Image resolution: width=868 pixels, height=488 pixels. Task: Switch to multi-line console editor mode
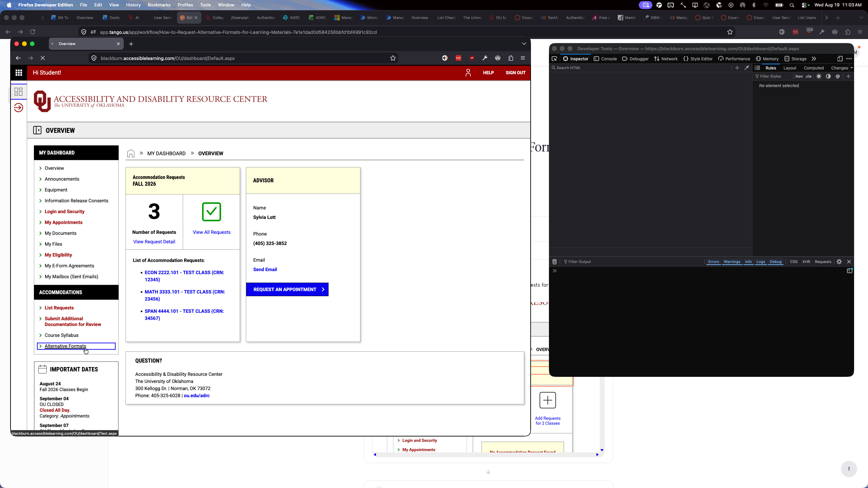pos(850,271)
